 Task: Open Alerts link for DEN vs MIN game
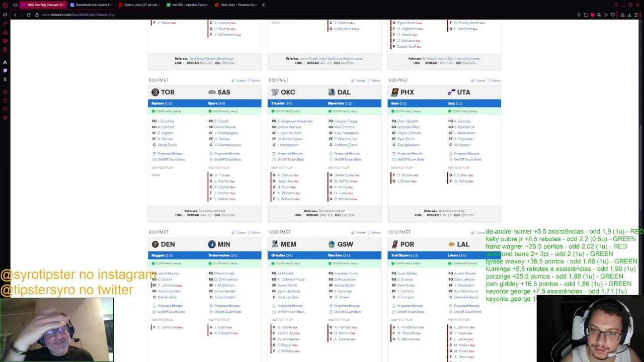click(x=255, y=232)
